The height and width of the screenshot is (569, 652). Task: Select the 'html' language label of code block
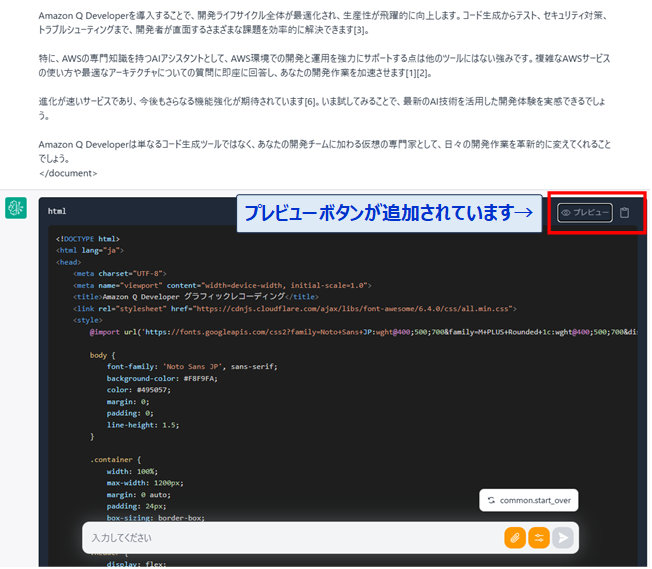click(57, 211)
